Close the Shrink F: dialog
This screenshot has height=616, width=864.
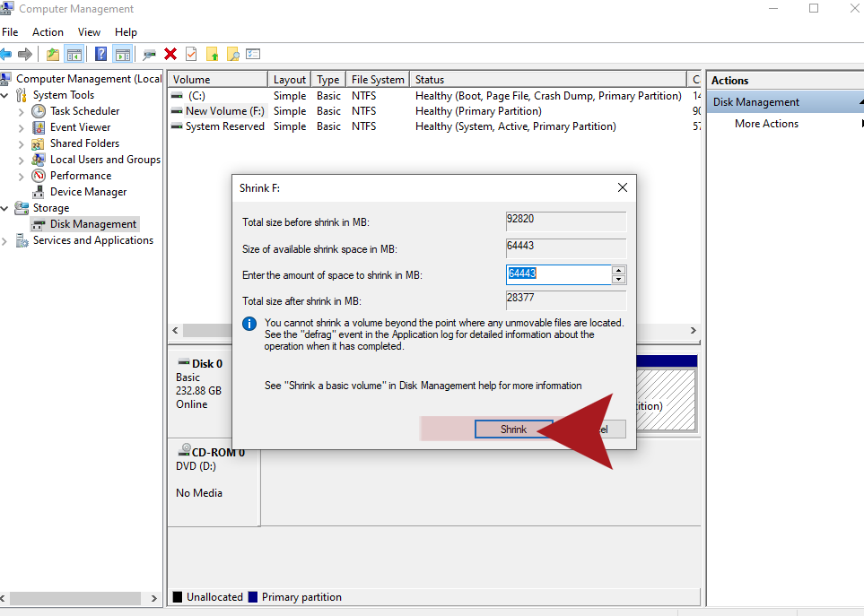622,187
